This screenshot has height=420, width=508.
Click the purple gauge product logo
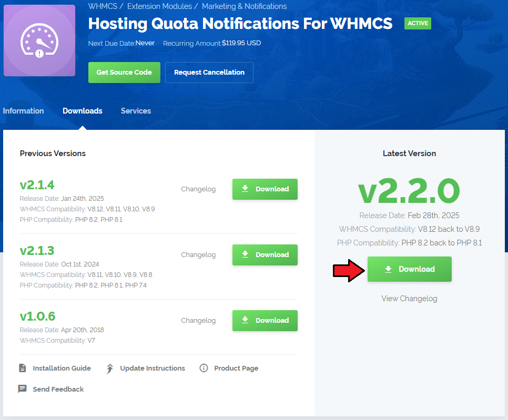(x=39, y=40)
